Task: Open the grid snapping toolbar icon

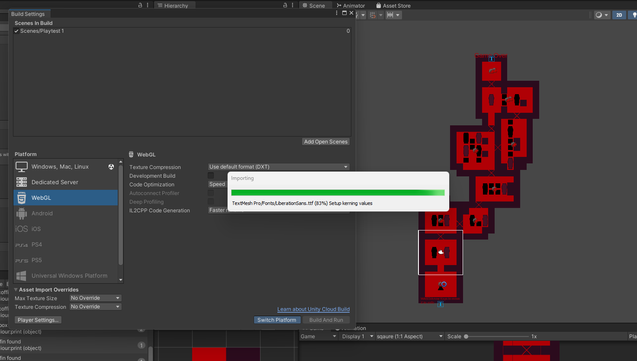Action: [373, 15]
